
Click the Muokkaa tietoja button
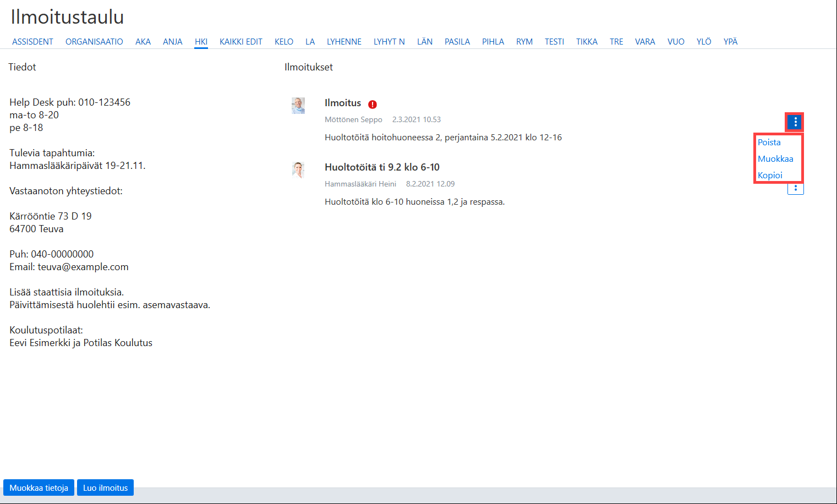(x=39, y=487)
